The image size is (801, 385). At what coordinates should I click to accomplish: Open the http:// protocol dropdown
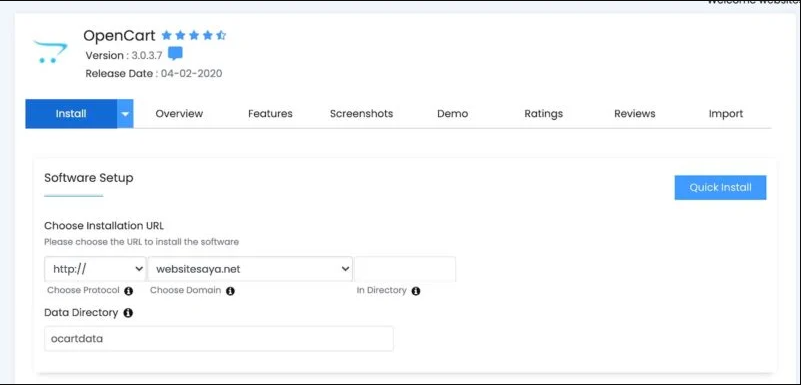coord(96,269)
